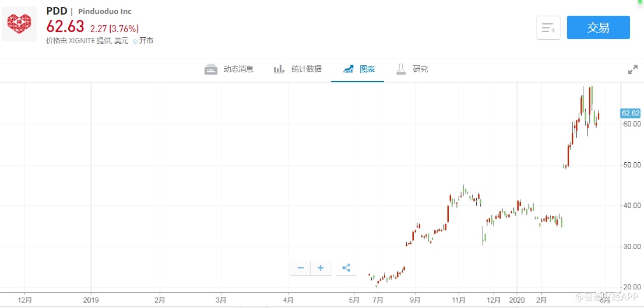Zoom out chart with minus button
This screenshot has height=308, width=644.
(301, 268)
